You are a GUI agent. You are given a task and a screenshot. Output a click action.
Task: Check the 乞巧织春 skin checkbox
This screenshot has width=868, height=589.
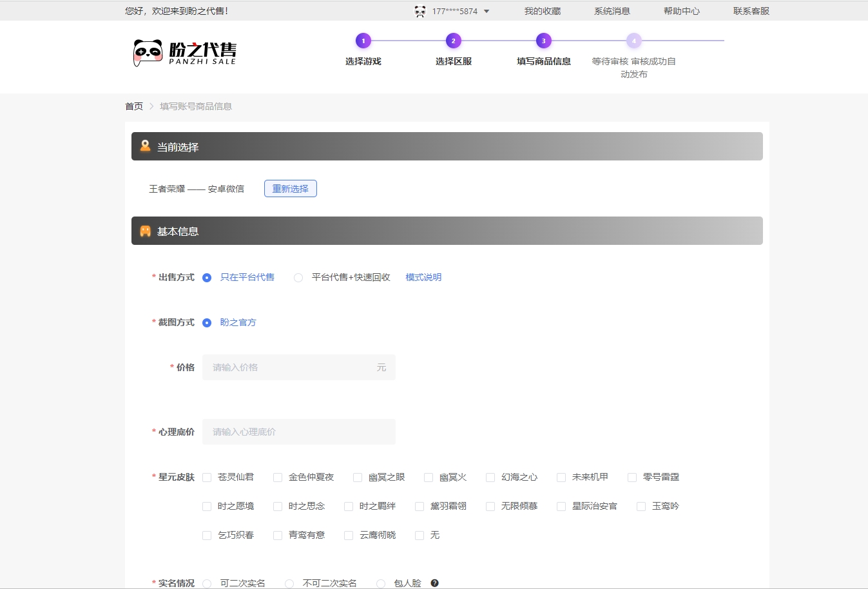[x=207, y=536]
